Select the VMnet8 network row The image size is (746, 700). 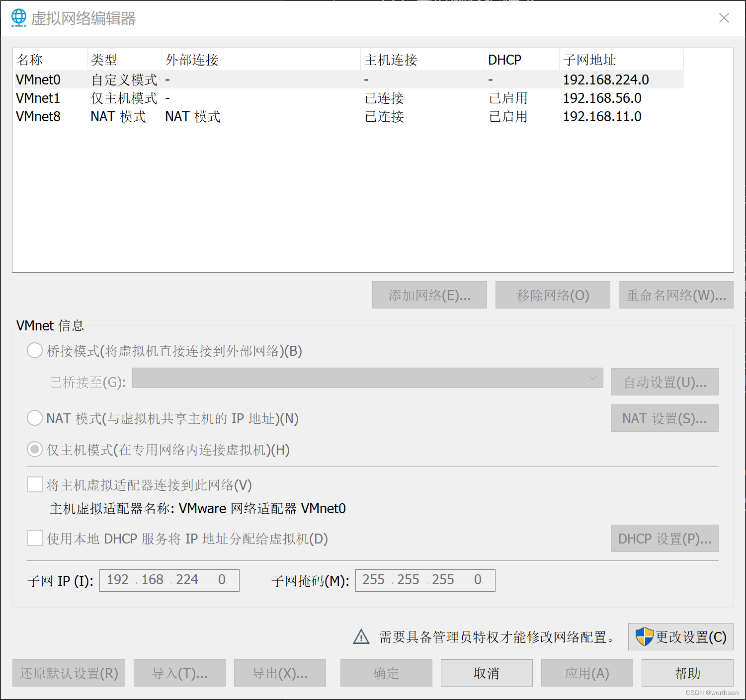(348, 116)
